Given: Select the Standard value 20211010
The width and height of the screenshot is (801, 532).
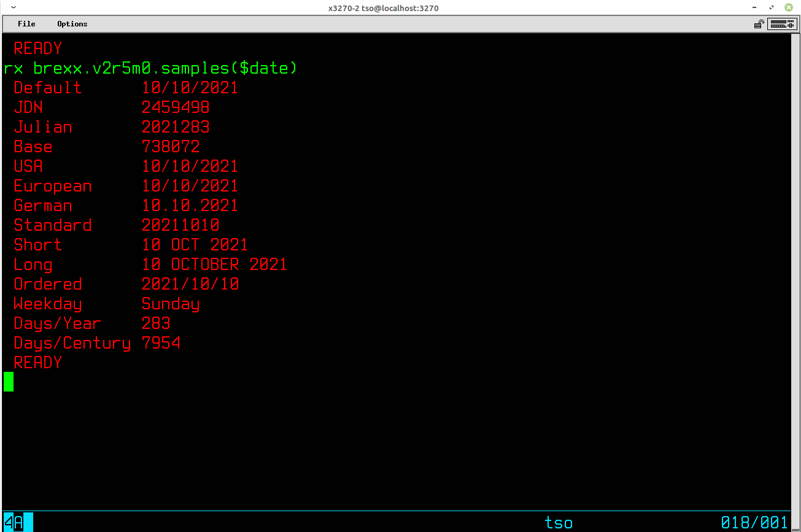Looking at the screenshot, I should (x=180, y=225).
